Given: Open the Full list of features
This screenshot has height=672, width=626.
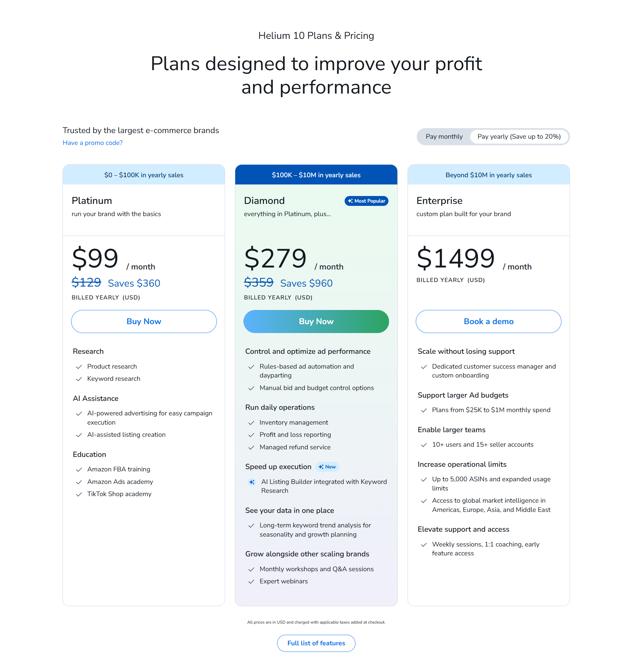Looking at the screenshot, I should [x=316, y=643].
